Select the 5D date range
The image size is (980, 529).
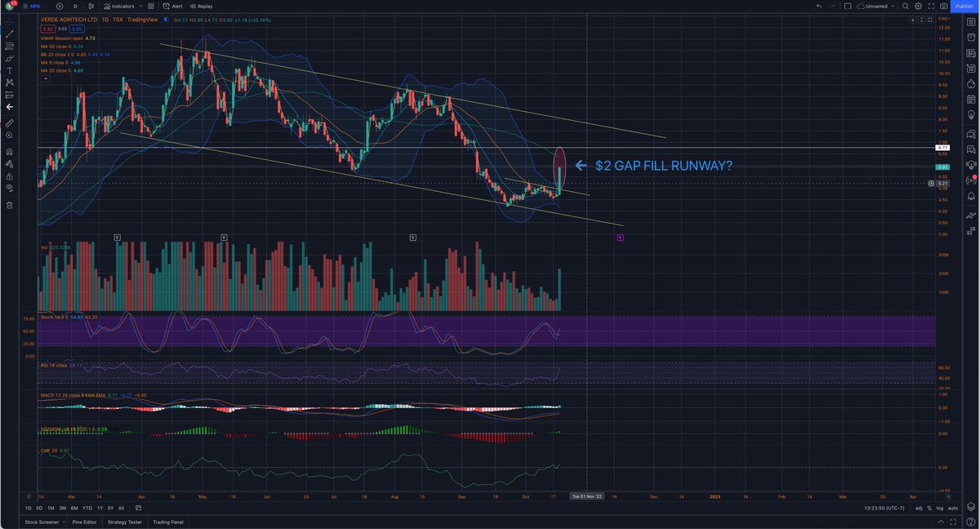coord(40,508)
